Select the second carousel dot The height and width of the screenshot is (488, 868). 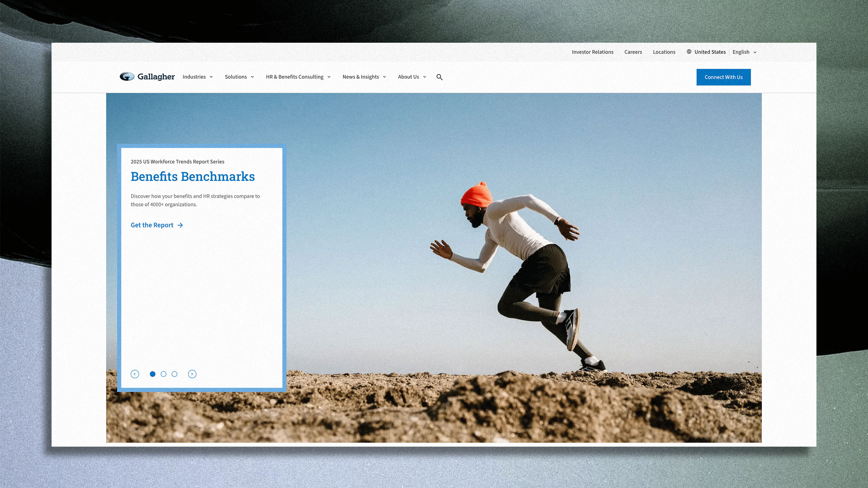[x=163, y=374]
